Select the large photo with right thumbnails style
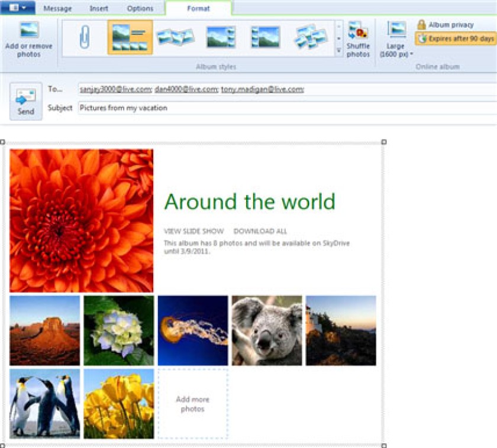Image resolution: width=497 pixels, height=448 pixels. click(221, 37)
